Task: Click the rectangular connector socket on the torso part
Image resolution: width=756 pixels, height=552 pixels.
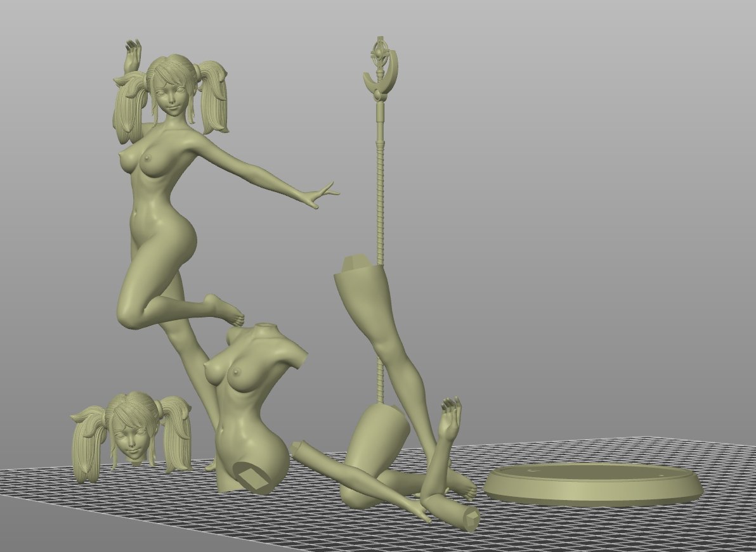Action: click(x=252, y=477)
